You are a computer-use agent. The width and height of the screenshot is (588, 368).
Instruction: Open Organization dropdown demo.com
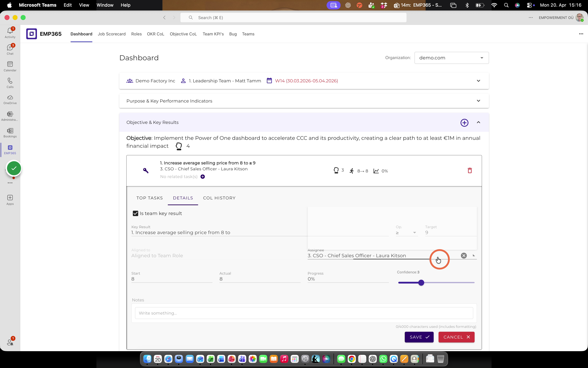pyautogui.click(x=451, y=58)
